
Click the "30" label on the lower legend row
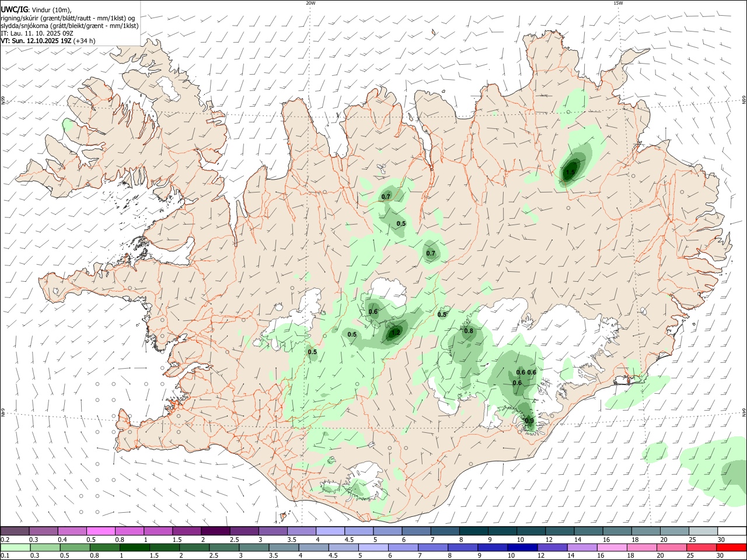tap(721, 556)
